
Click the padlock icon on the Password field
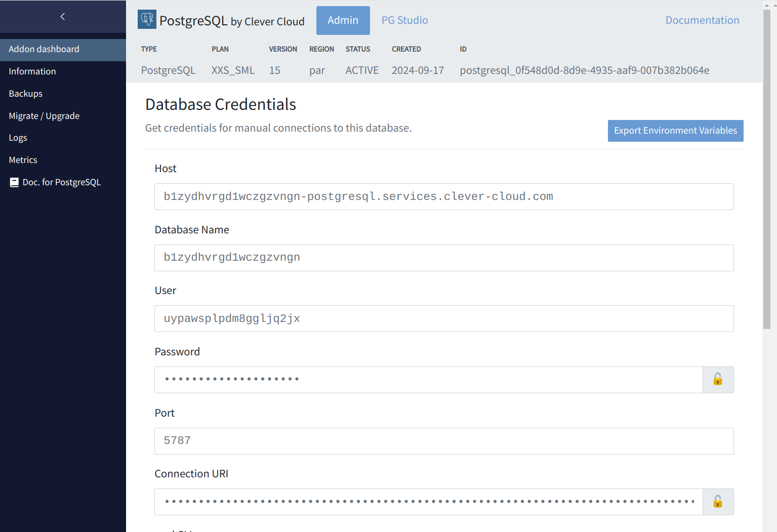(718, 380)
